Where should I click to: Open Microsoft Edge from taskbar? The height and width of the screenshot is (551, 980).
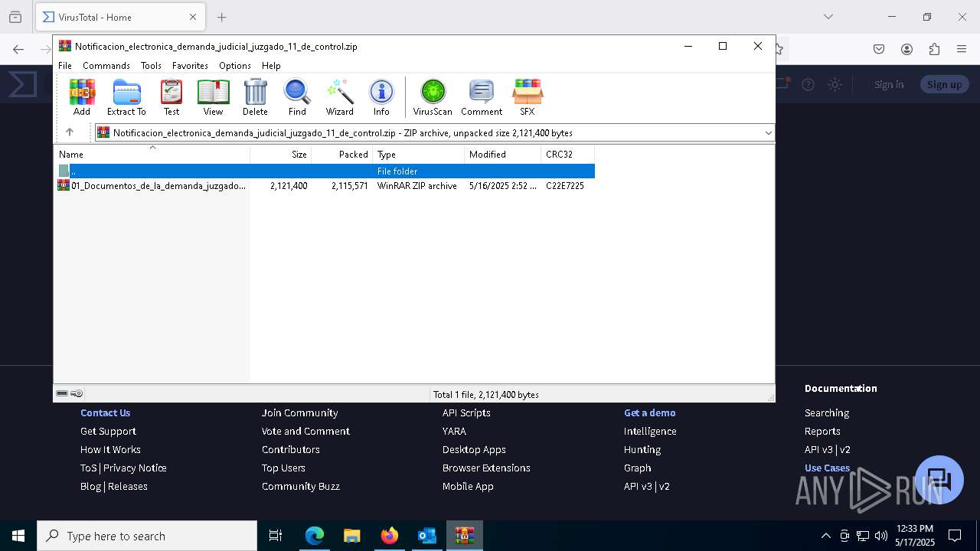click(x=315, y=536)
